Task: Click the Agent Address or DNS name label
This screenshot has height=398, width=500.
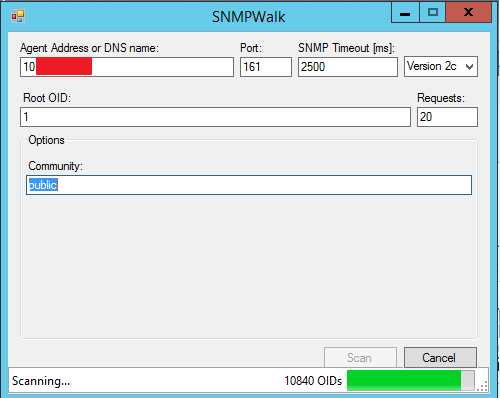Action: coord(89,48)
